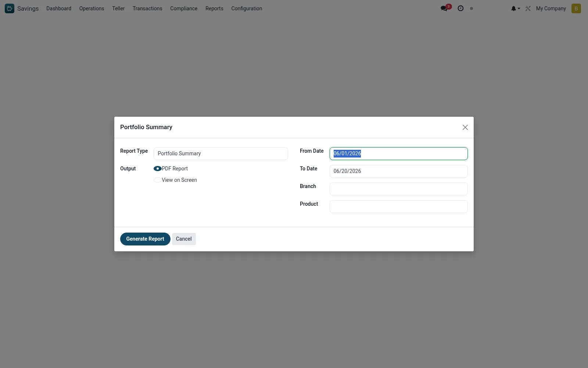Viewport: 588px width, 368px height.
Task: Open the Product selection field
Action: point(398,206)
